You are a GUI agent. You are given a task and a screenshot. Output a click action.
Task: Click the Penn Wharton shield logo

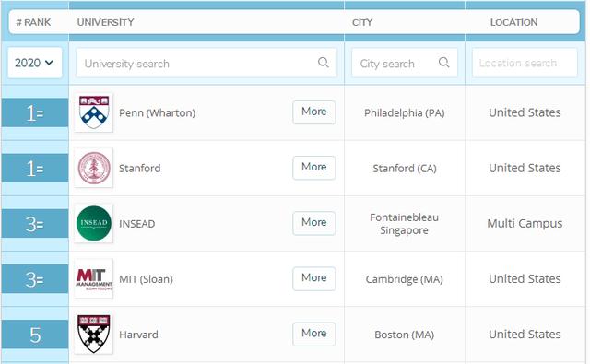tap(94, 112)
